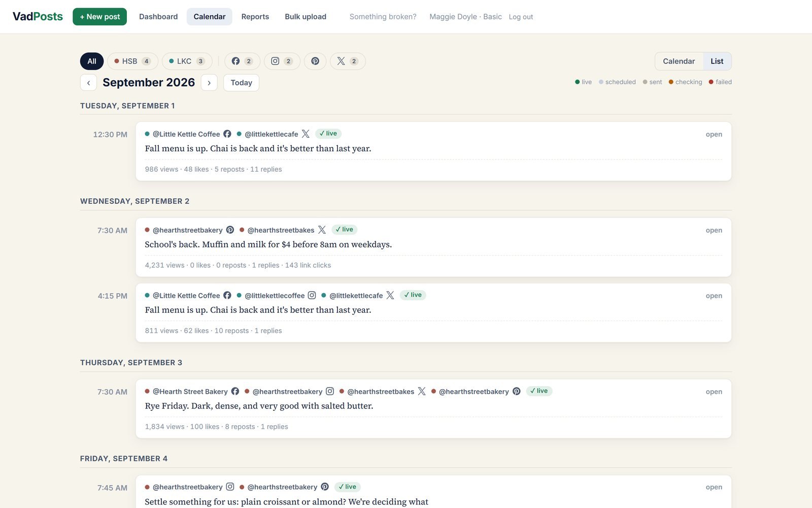Open the Dashboard tab

pyautogui.click(x=158, y=17)
